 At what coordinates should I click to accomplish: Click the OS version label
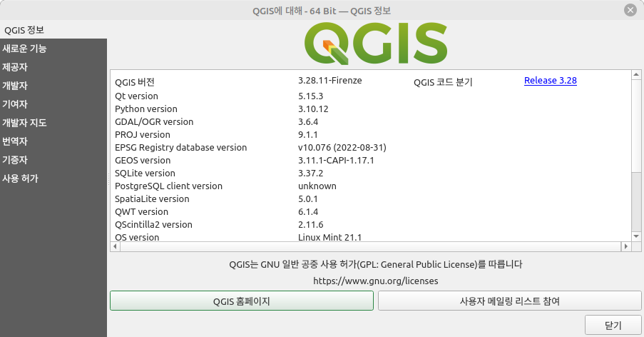pos(137,237)
